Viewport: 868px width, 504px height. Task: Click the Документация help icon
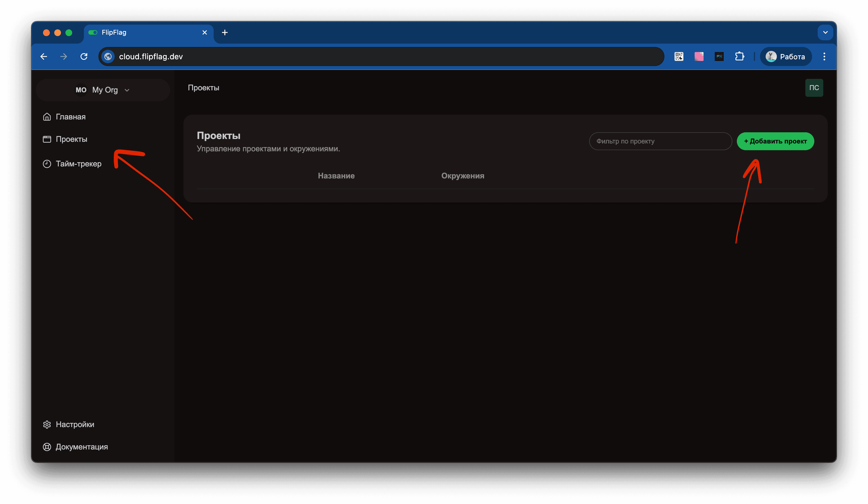pos(47,447)
